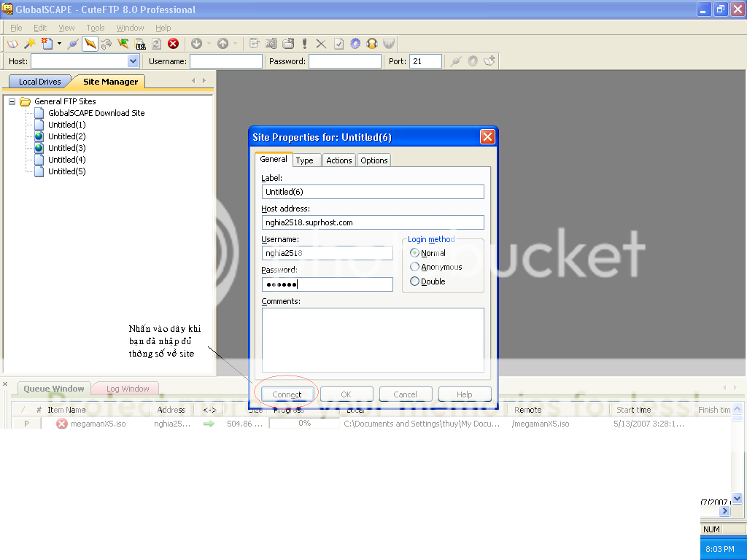Open the Tools menu
This screenshot has height=560, width=747.
[96, 28]
